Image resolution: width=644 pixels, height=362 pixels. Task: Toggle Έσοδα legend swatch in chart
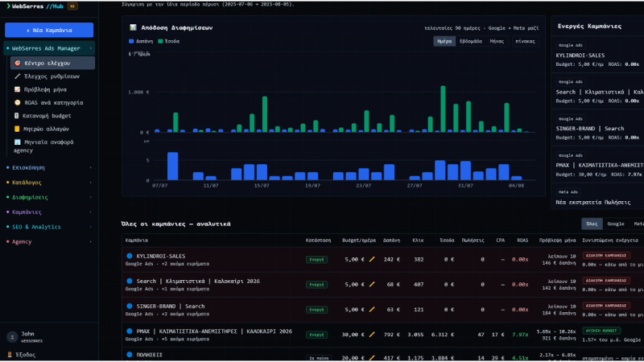[160, 41]
